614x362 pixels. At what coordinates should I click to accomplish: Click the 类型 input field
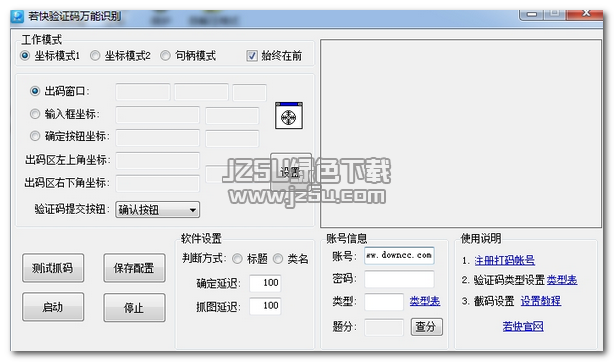pos(384,302)
